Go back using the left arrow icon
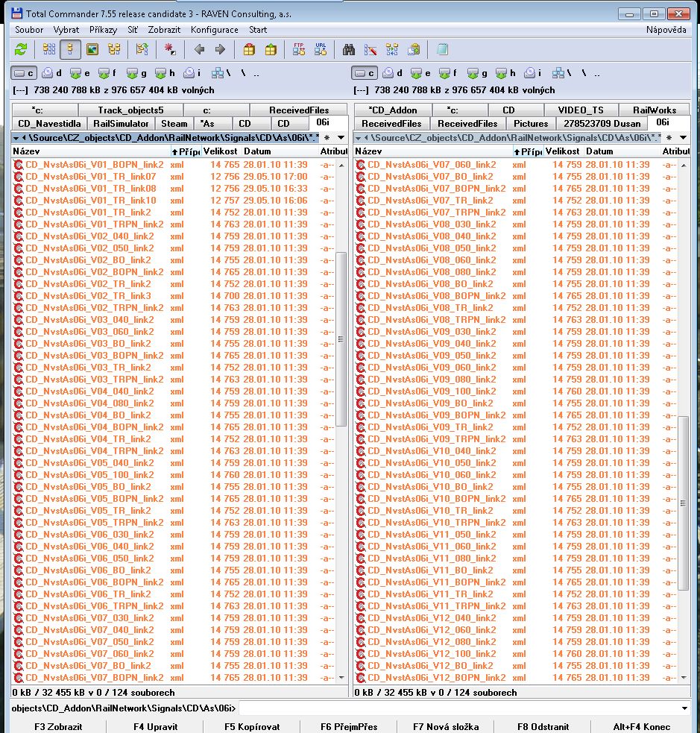700x733 pixels. (x=199, y=49)
